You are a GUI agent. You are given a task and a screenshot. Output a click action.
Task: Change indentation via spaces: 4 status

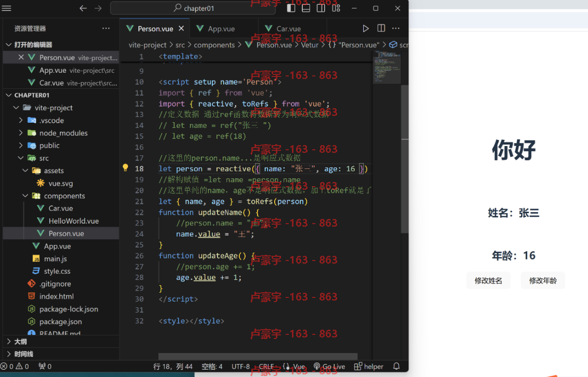pyautogui.click(x=212, y=367)
